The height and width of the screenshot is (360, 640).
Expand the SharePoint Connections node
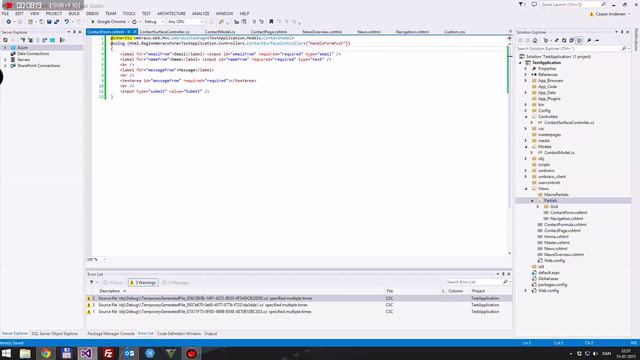click(x=5, y=66)
